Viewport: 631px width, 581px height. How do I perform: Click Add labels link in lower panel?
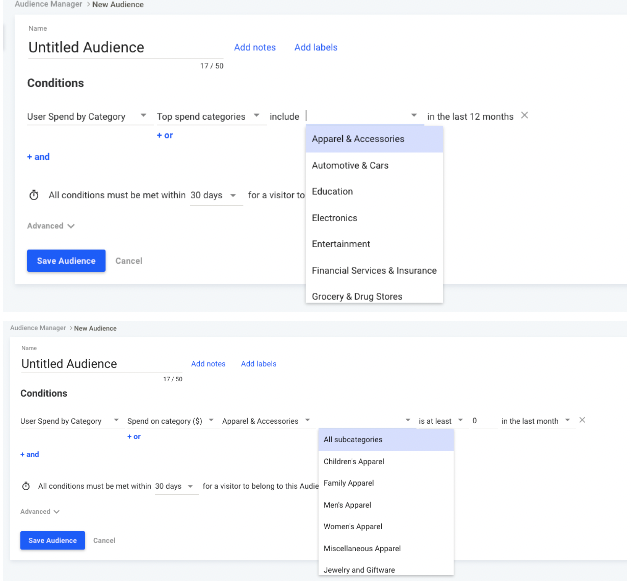coord(258,364)
